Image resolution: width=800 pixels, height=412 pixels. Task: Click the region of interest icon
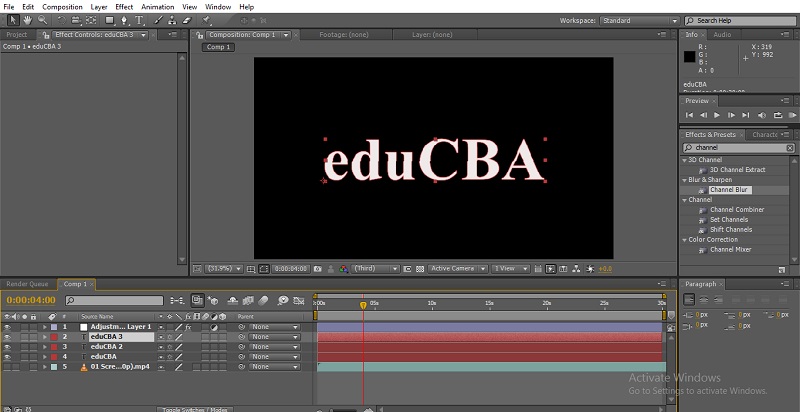[x=408, y=269]
